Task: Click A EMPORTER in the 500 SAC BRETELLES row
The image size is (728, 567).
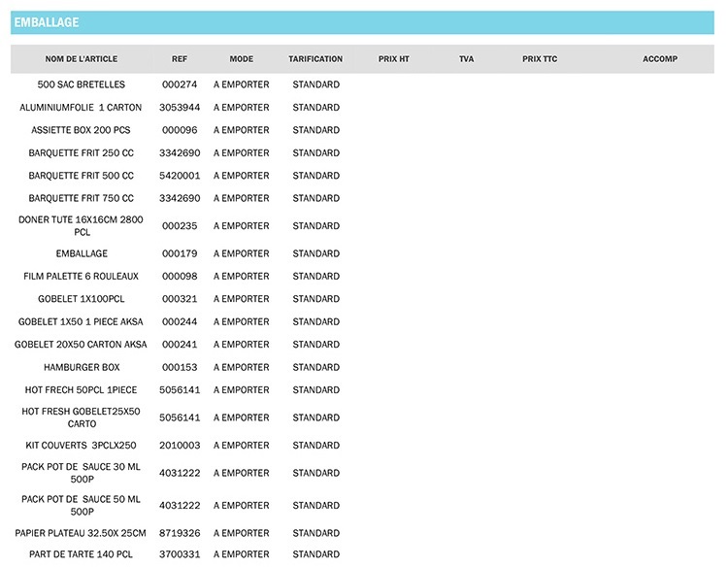Action: click(x=242, y=84)
